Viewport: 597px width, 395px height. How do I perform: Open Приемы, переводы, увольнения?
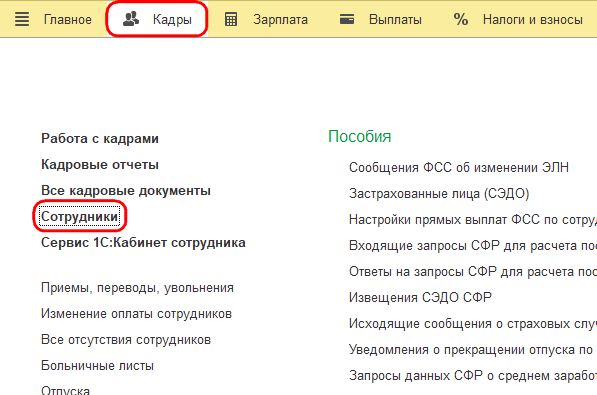[137, 288]
